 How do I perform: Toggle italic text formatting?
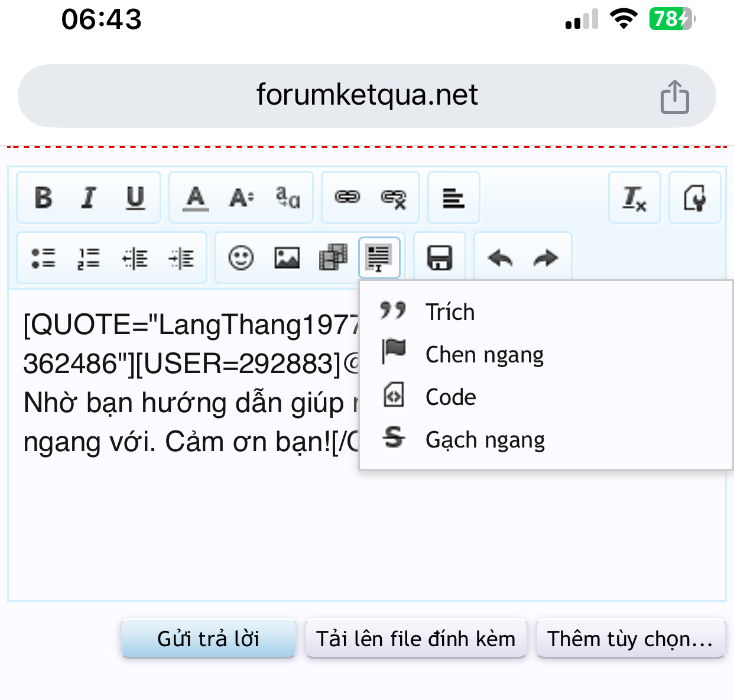click(89, 197)
